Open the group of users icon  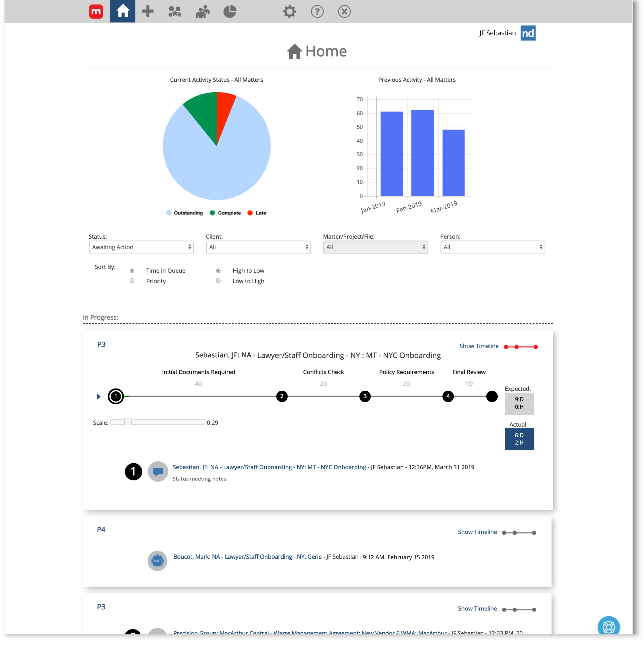click(x=203, y=12)
